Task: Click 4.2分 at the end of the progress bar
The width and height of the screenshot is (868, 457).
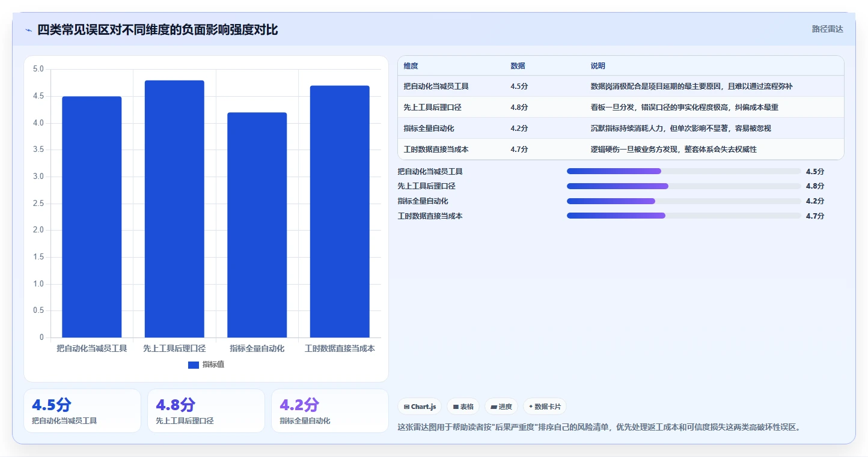Action: coord(815,201)
